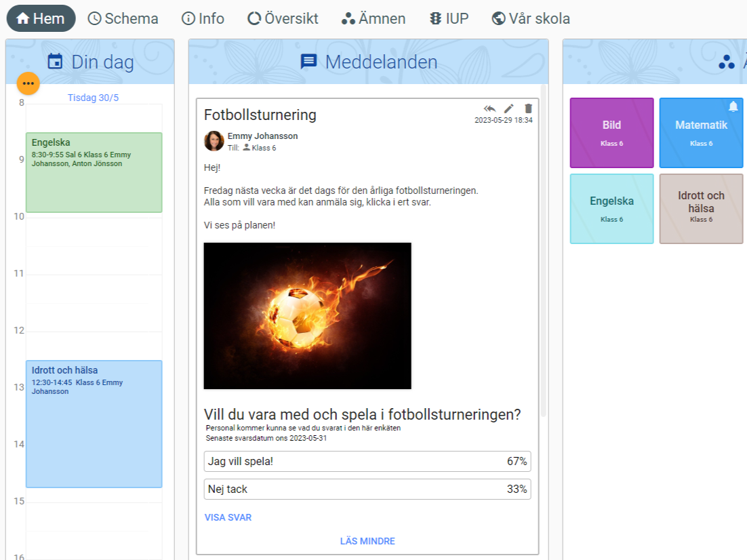The image size is (747, 560).
Task: Collapse the message with "LÄS MINDRE"
Action: tap(367, 541)
